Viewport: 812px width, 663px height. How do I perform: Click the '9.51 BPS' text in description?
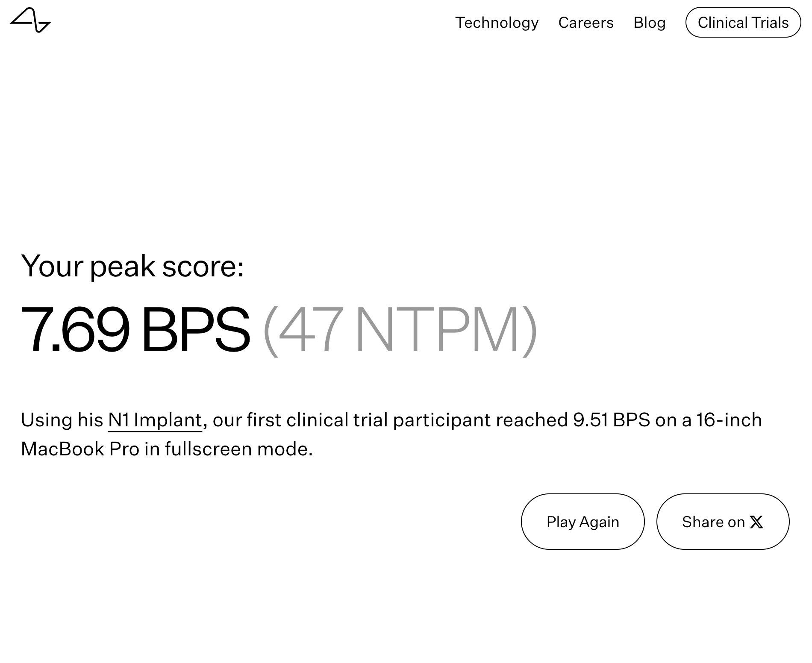611,420
